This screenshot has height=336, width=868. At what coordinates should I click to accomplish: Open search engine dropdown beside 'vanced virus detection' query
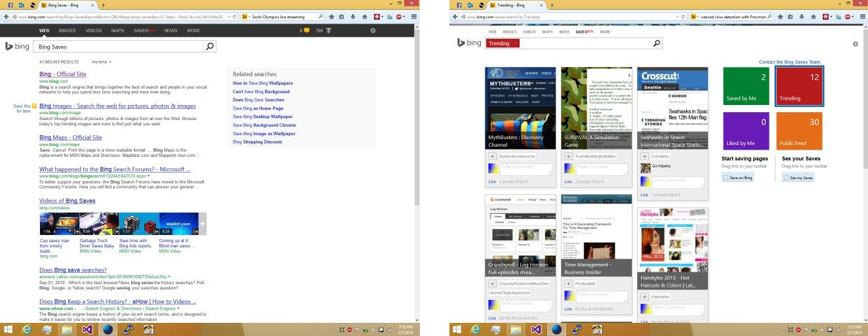[698, 16]
